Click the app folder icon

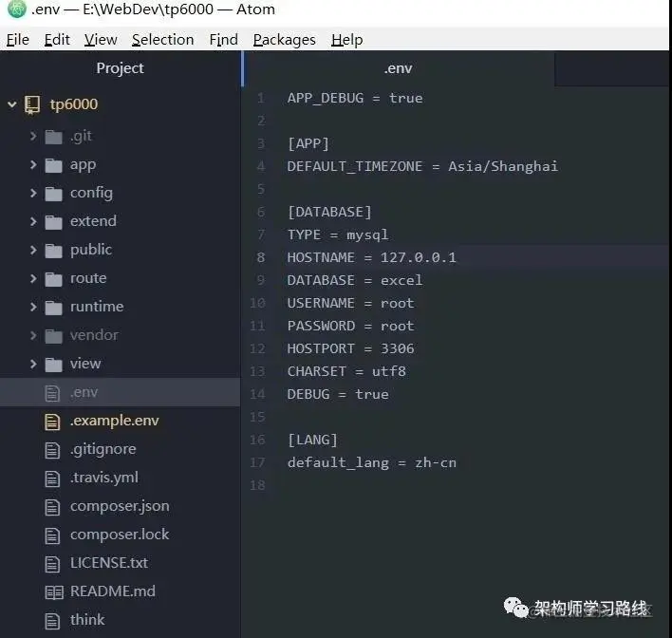(53, 165)
